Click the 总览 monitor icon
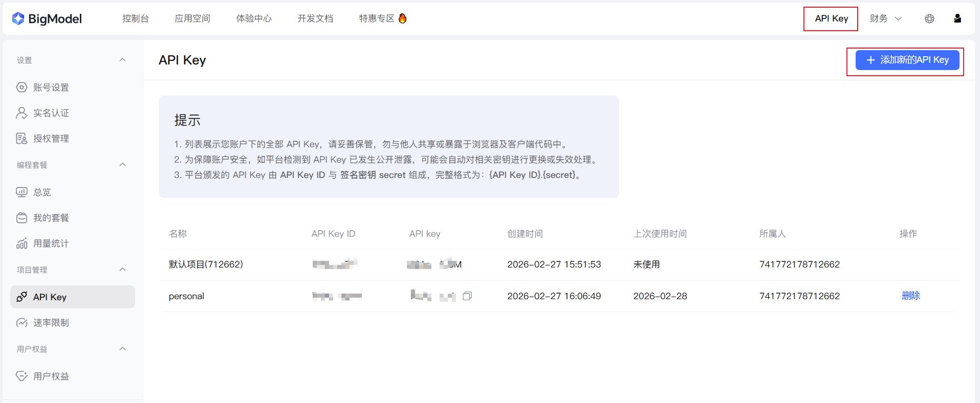 [x=21, y=192]
